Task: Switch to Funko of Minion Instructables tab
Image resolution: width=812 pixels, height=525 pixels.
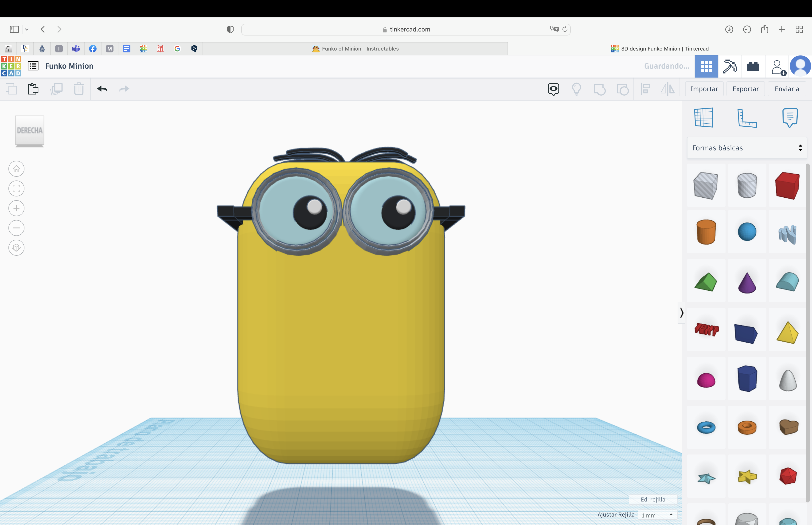Action: 355,49
